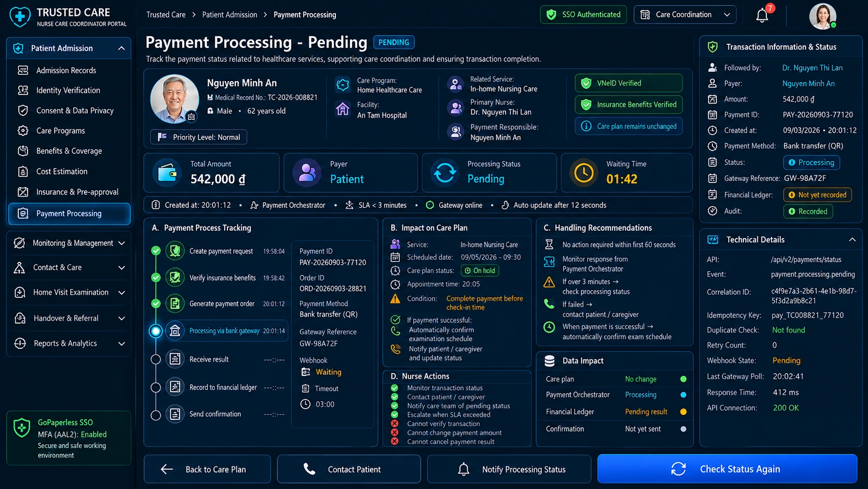
Task: Click the Insurance & Pre-approval sidebar icon
Action: pos(23,192)
